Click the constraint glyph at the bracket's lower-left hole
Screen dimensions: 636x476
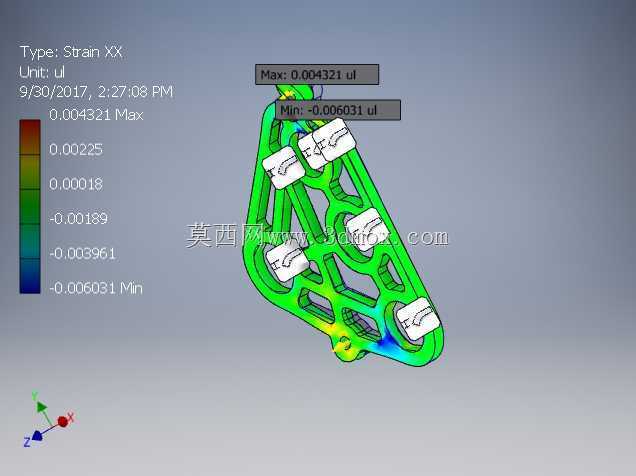tap(286, 262)
